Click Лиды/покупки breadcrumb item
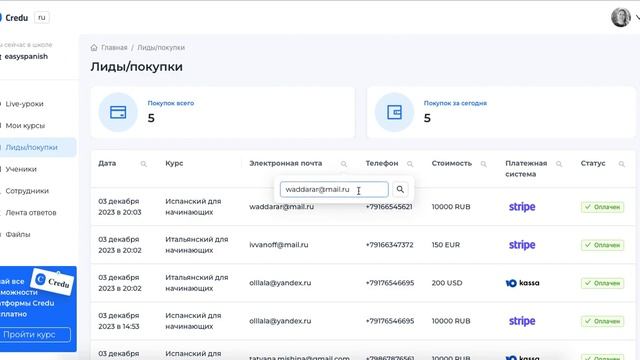Screen dimensions: 640x360 pos(161,48)
